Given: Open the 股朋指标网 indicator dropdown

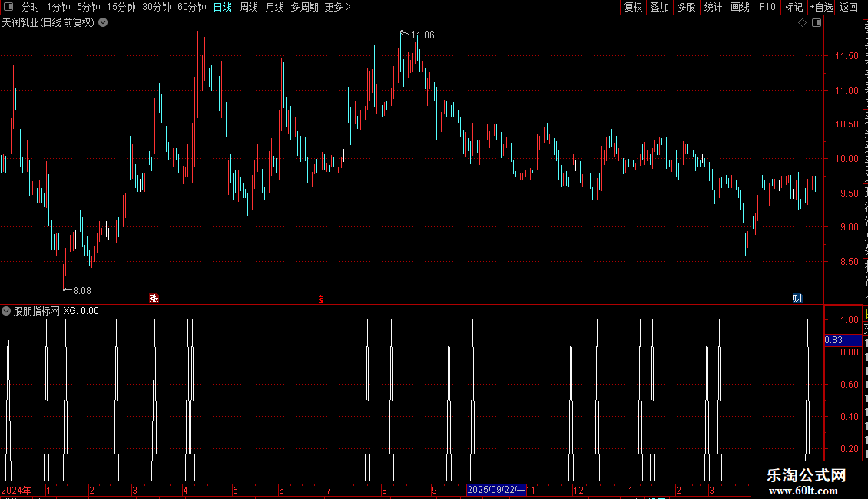Looking at the screenshot, I should 6,311.
